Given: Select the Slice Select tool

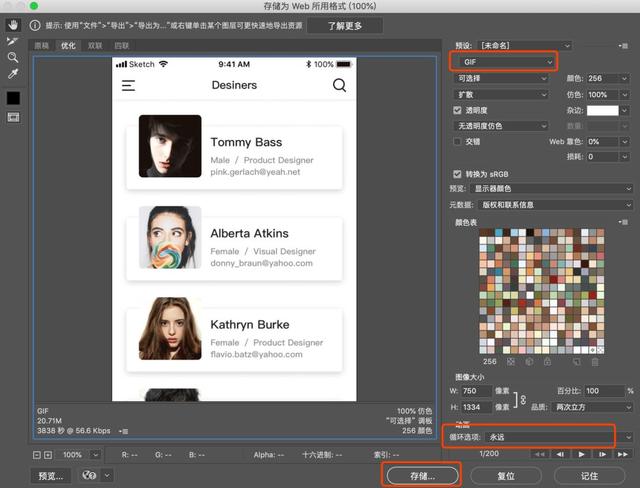Looking at the screenshot, I should pyautogui.click(x=13, y=41).
